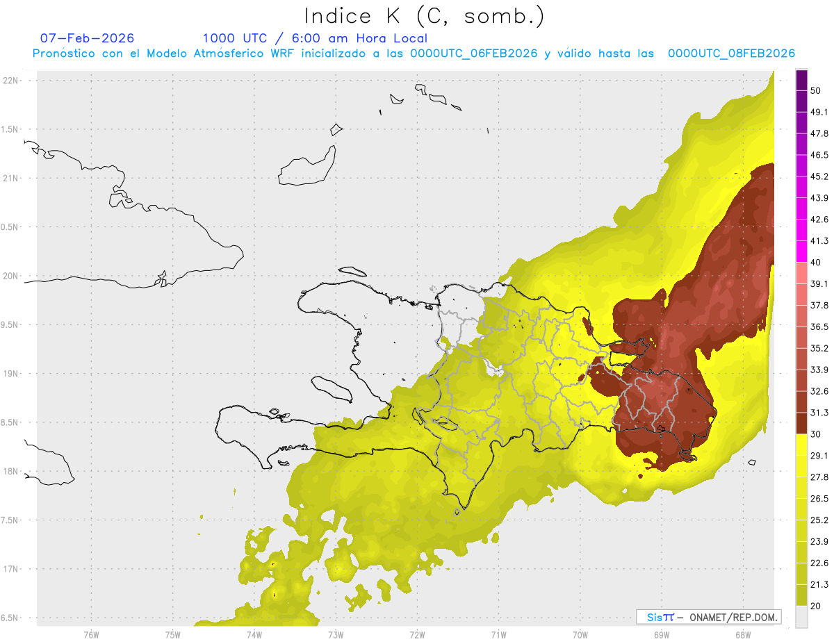The image size is (834, 644).
Task: Click the '21.3' colorbar value
Action: click(x=819, y=585)
